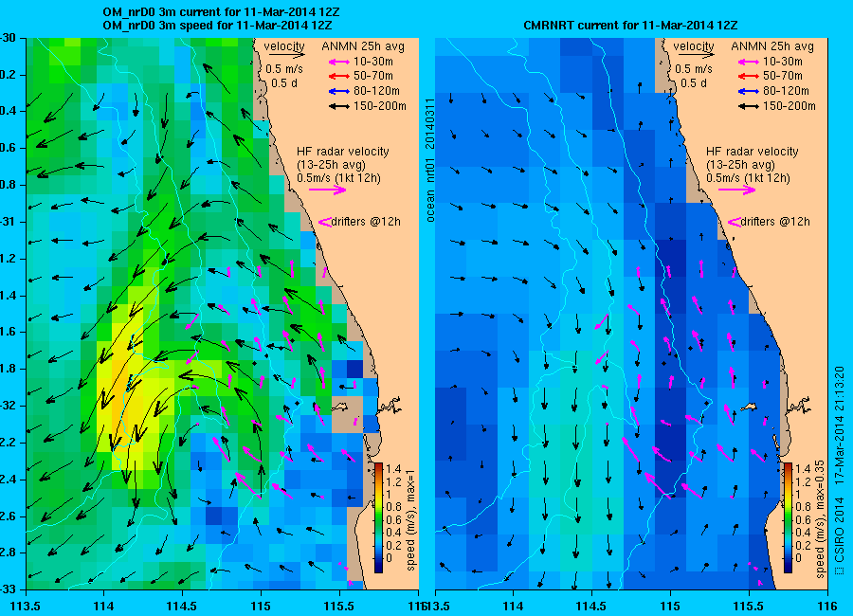This screenshot has height=616, width=853.
Task: Click the '115' longitude tick under the OM_nrD0 panel
Action: 261,607
